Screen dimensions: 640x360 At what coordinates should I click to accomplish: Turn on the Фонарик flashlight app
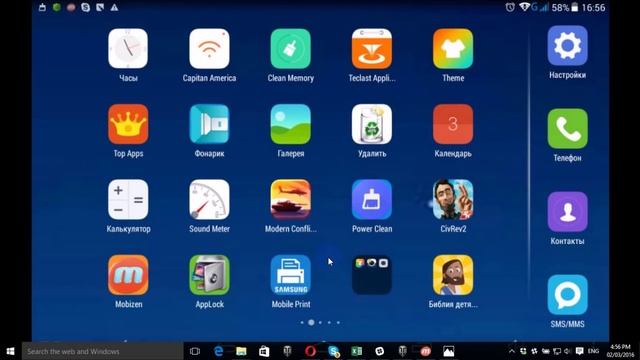[x=209, y=124]
